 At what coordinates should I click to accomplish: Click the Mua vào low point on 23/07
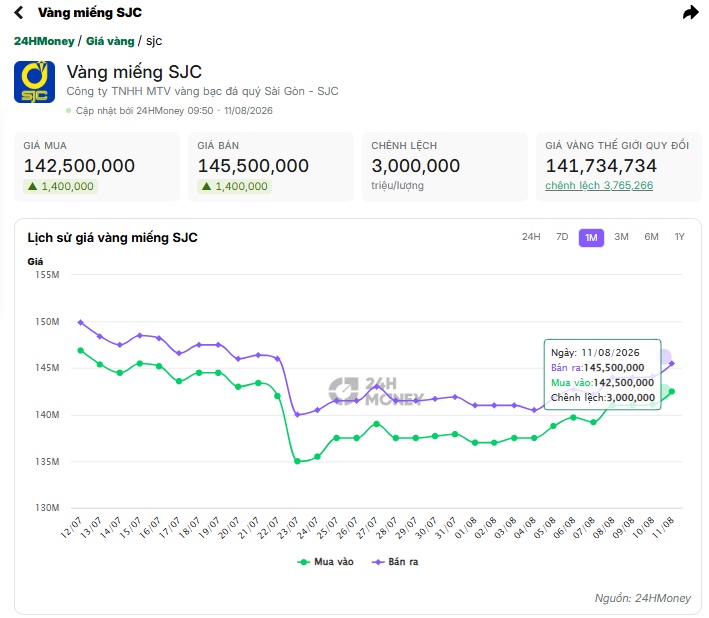297,461
